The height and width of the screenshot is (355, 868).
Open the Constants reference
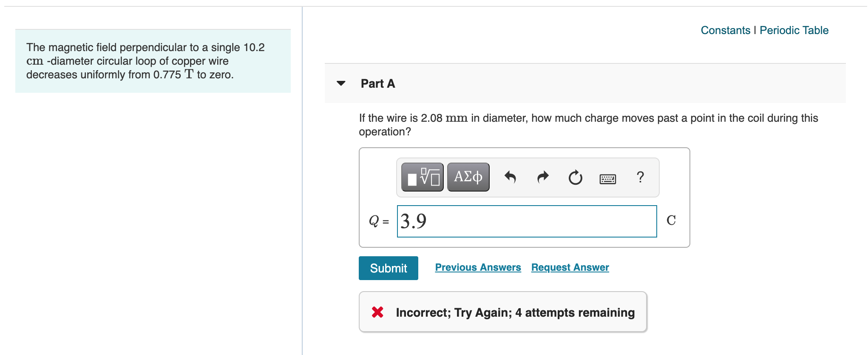click(725, 30)
